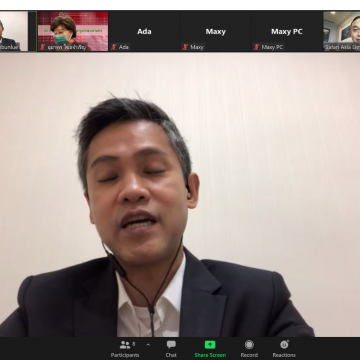Click the Record text label
The width and height of the screenshot is (360, 360).
tap(249, 355)
